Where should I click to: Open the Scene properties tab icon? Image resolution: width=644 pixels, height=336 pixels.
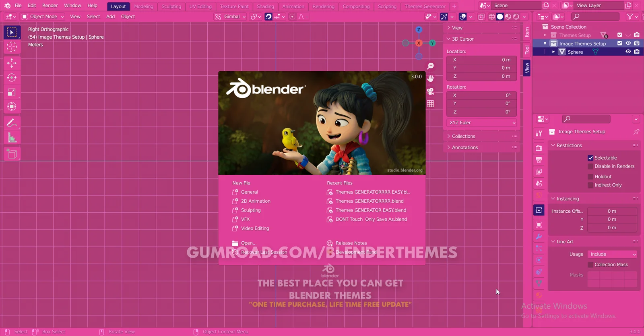pos(539,183)
